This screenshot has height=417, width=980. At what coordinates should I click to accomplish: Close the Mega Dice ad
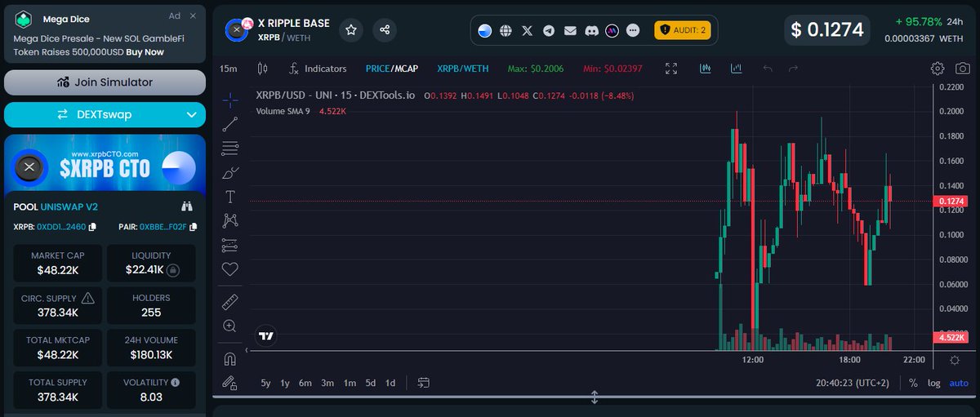pyautogui.click(x=193, y=16)
